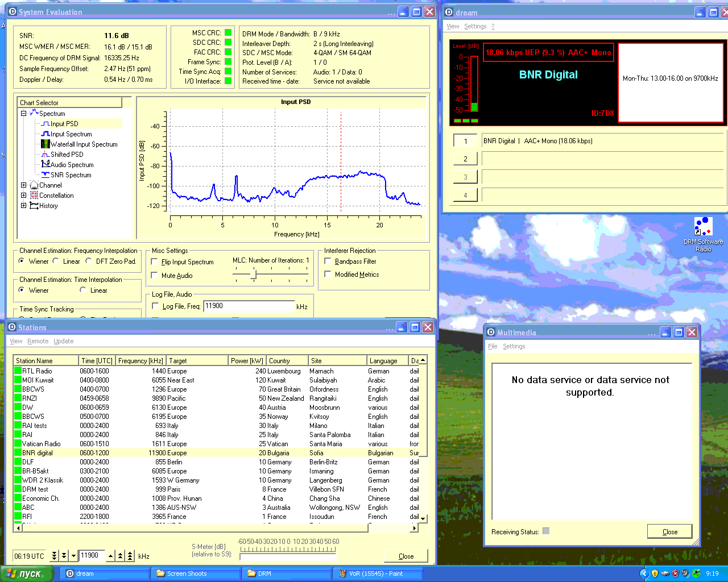Collapse the Spectrum tree node
The image size is (728, 582).
click(23, 114)
